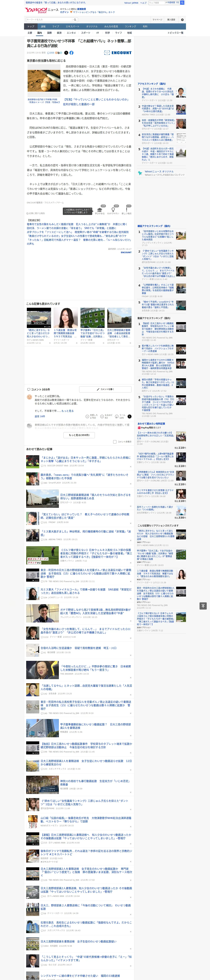React with わかりやすい lightbulb icon
The image size is (210, 980).
click(x=113, y=210)
